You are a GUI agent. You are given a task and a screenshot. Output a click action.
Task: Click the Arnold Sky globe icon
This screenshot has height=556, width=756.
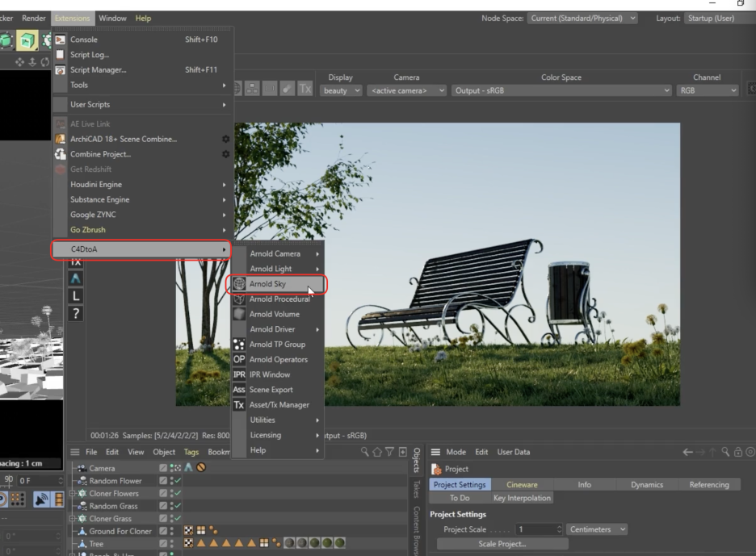pos(239,284)
